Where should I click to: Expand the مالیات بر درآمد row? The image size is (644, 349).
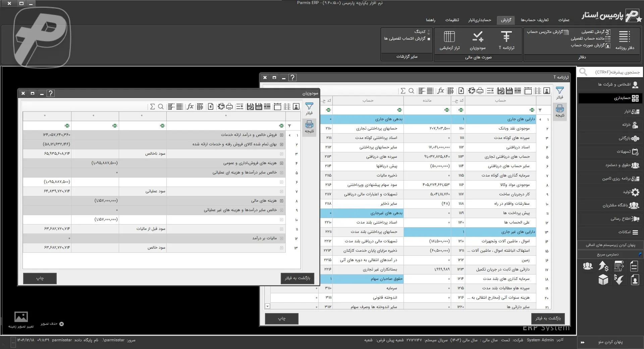coord(281,238)
